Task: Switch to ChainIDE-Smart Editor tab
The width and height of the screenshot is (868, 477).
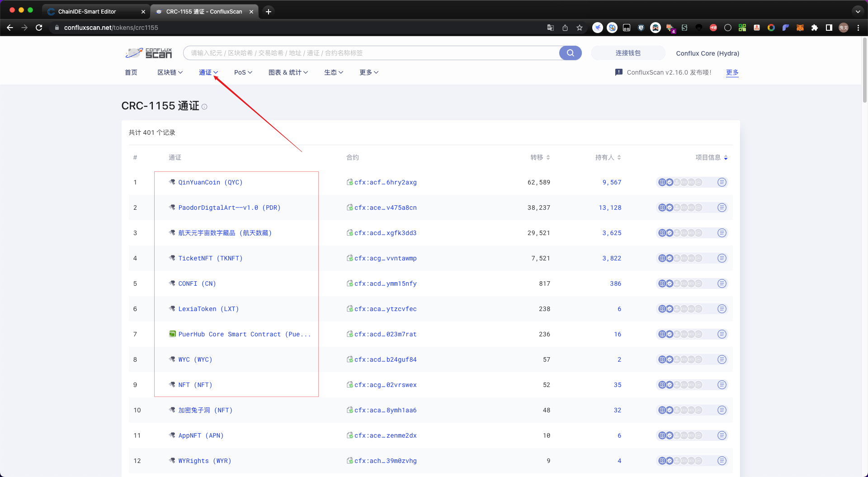Action: pos(96,11)
